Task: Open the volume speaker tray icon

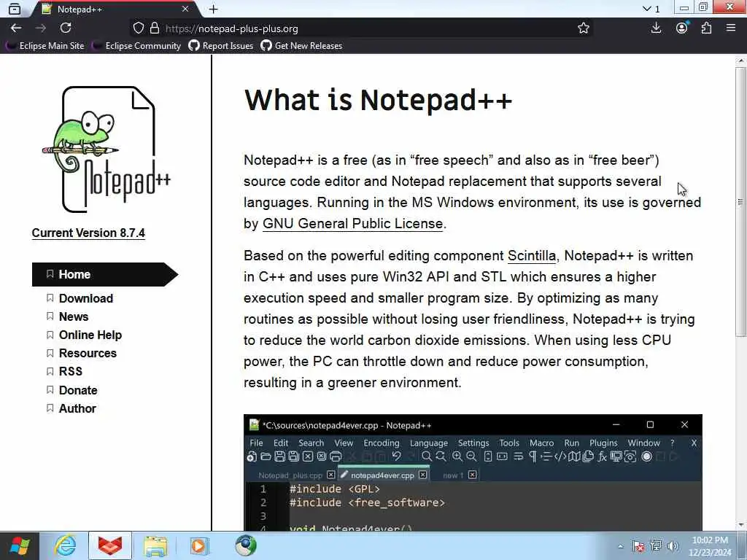Action: coord(673,546)
